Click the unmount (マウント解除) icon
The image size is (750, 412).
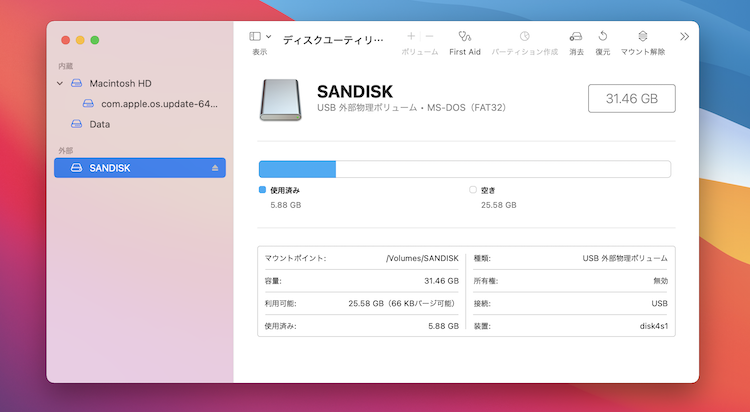pyautogui.click(x=643, y=36)
